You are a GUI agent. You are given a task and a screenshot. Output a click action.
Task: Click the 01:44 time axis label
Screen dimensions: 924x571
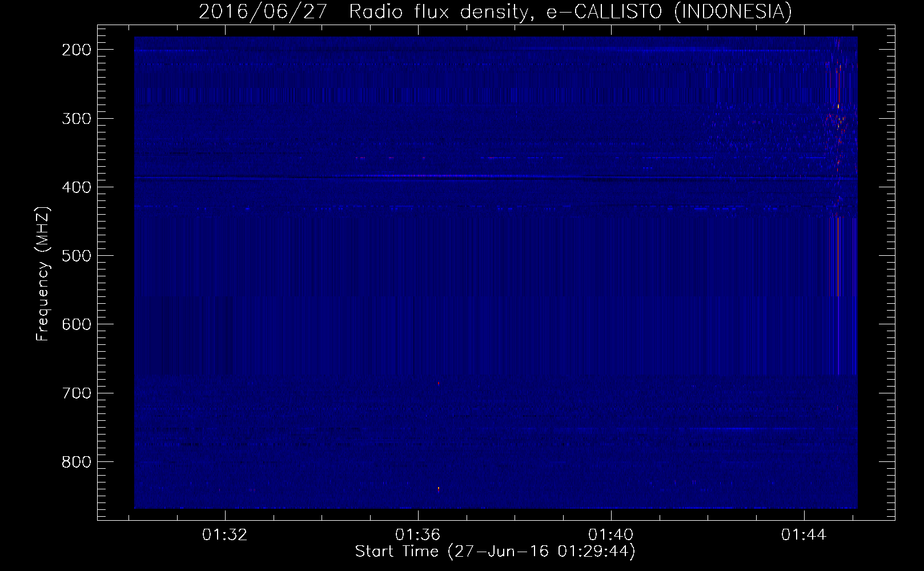(x=804, y=535)
